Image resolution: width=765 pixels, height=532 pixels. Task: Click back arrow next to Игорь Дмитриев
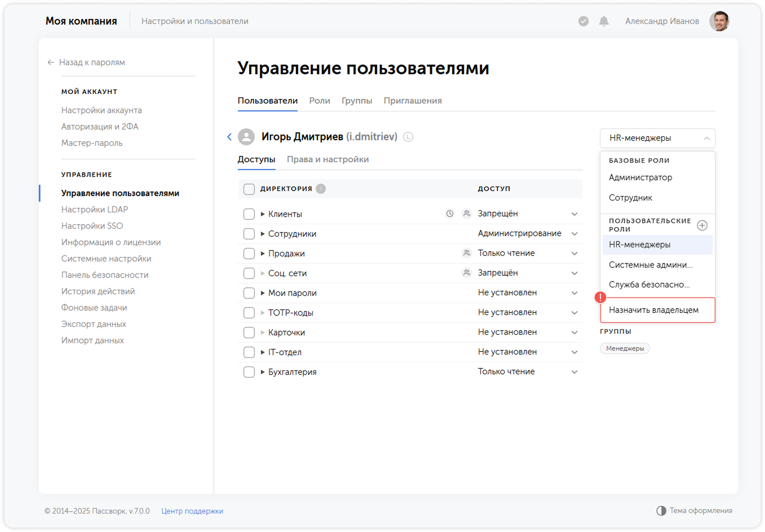(x=229, y=137)
